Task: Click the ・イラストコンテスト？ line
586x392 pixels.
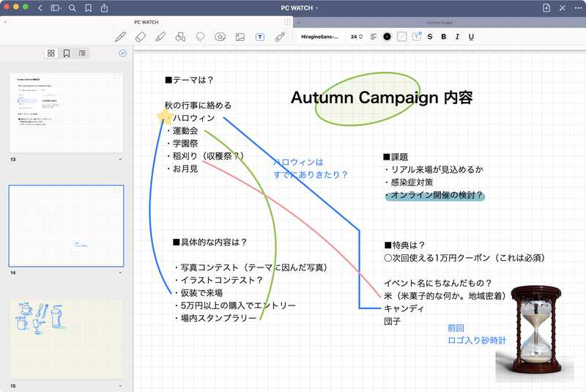Action: click(218, 281)
